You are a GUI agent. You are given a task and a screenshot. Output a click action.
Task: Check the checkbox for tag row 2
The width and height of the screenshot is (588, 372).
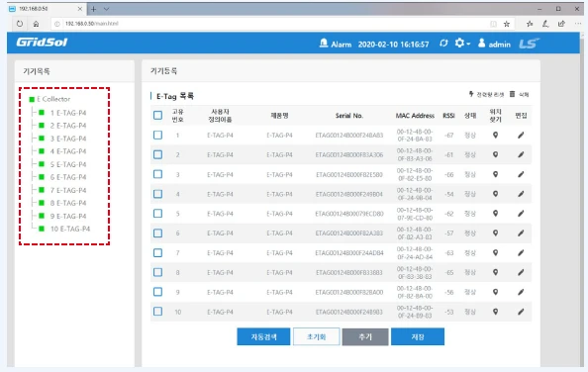(157, 154)
